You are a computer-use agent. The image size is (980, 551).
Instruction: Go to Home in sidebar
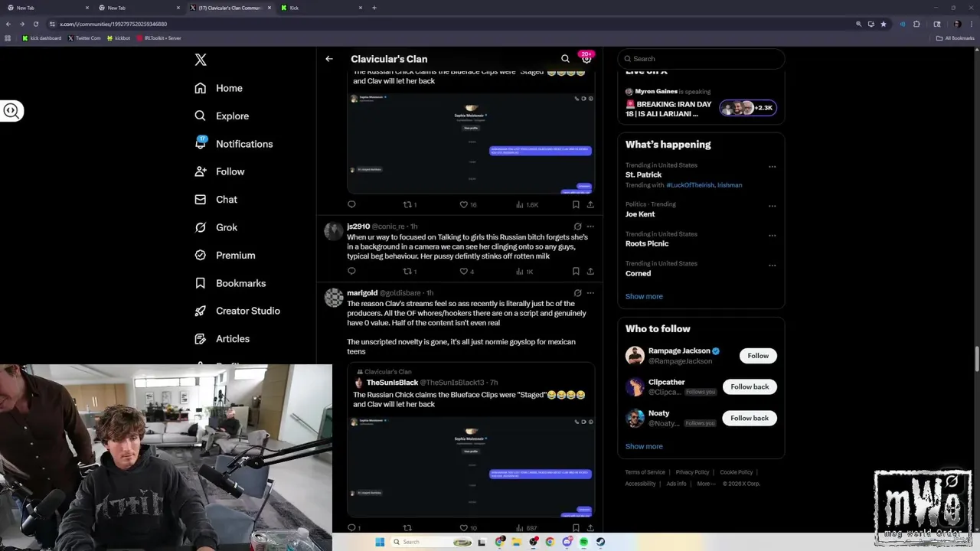coord(219,88)
